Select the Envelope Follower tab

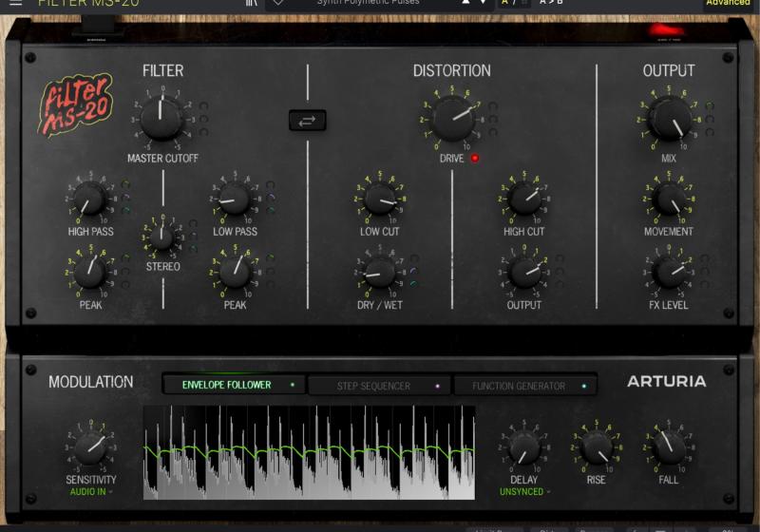click(234, 385)
